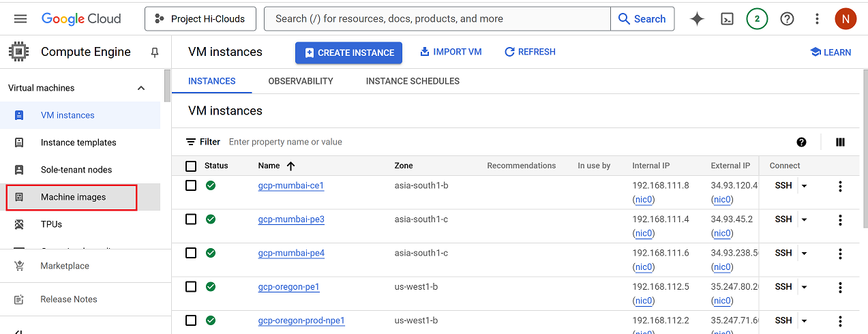The height and width of the screenshot is (334, 868).
Task: Open filter help question mark icon
Action: coord(801,142)
